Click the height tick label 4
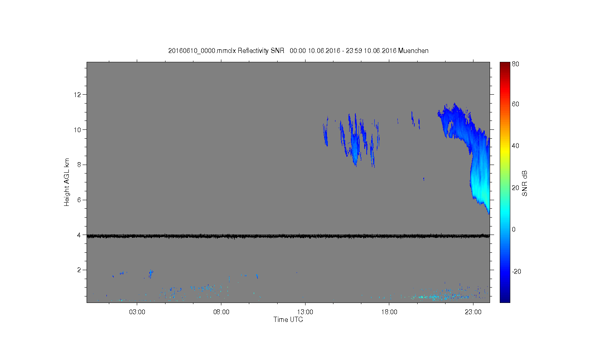This screenshot has height=364, width=607. 79,235
